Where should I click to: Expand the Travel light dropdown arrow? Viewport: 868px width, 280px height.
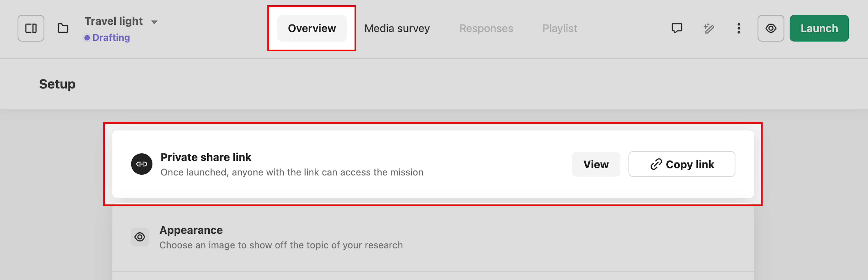coord(154,22)
